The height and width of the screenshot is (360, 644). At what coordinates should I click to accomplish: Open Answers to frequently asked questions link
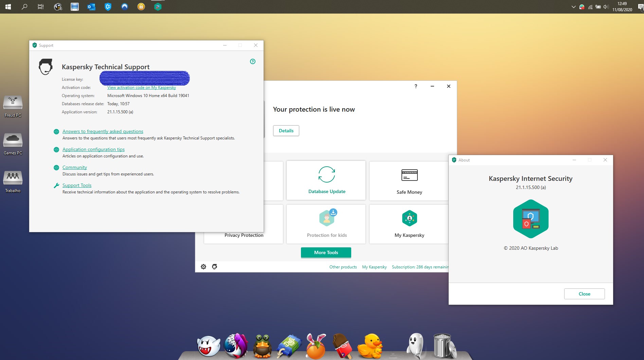click(x=103, y=131)
